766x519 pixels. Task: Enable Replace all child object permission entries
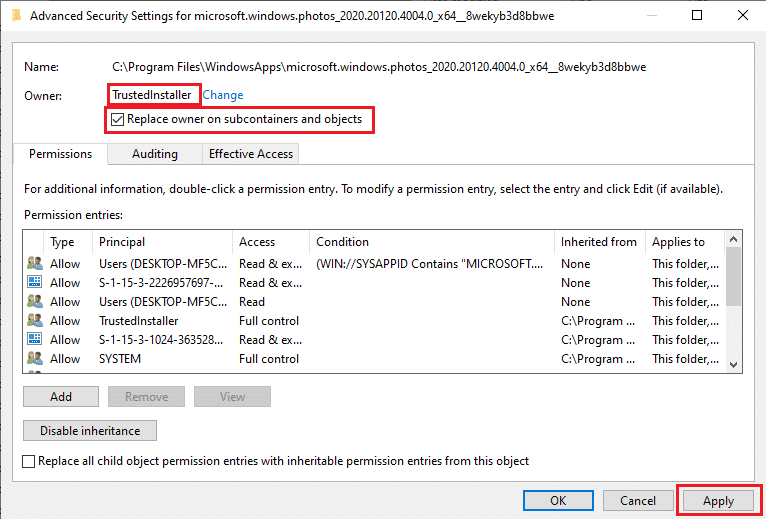coord(30,461)
